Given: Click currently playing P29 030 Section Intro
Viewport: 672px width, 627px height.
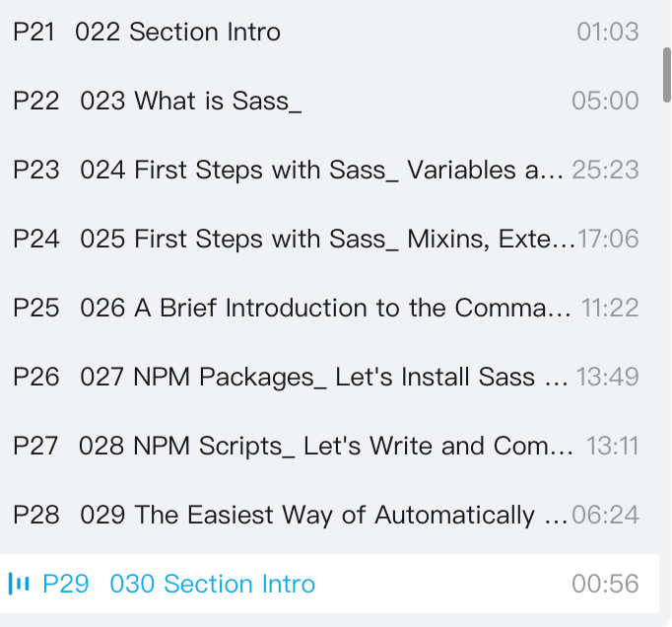Looking at the screenshot, I should (x=212, y=584).
